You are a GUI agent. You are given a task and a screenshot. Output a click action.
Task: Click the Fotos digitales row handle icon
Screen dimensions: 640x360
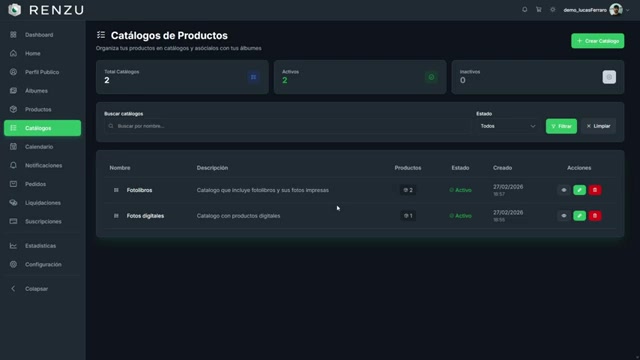pyautogui.click(x=116, y=216)
